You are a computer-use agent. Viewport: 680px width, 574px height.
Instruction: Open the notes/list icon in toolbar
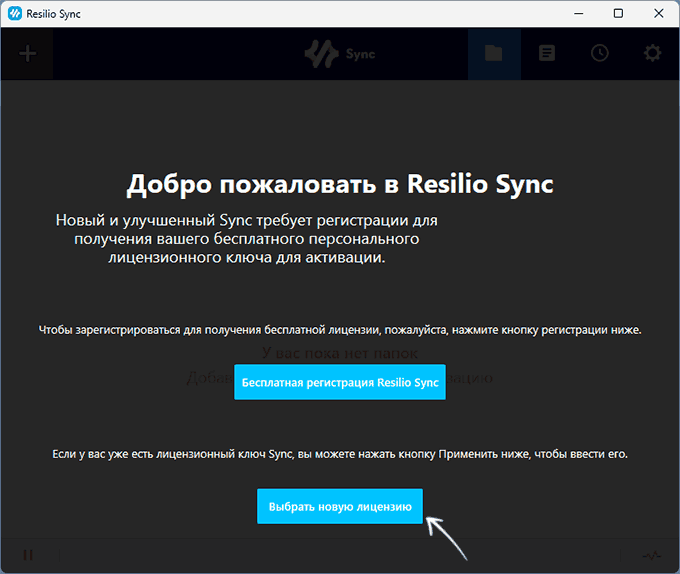[x=547, y=53]
